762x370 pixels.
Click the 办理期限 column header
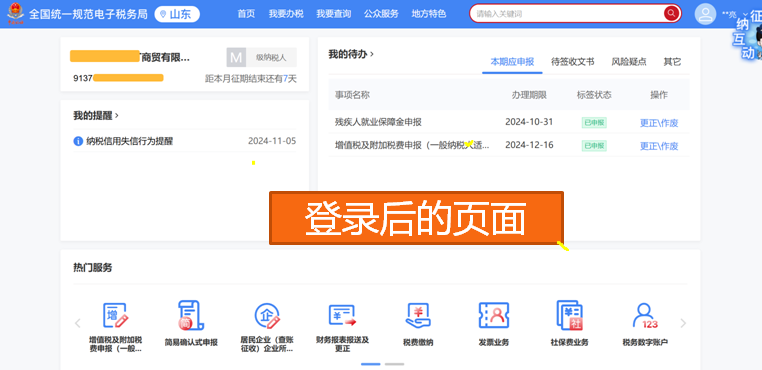[x=529, y=95]
